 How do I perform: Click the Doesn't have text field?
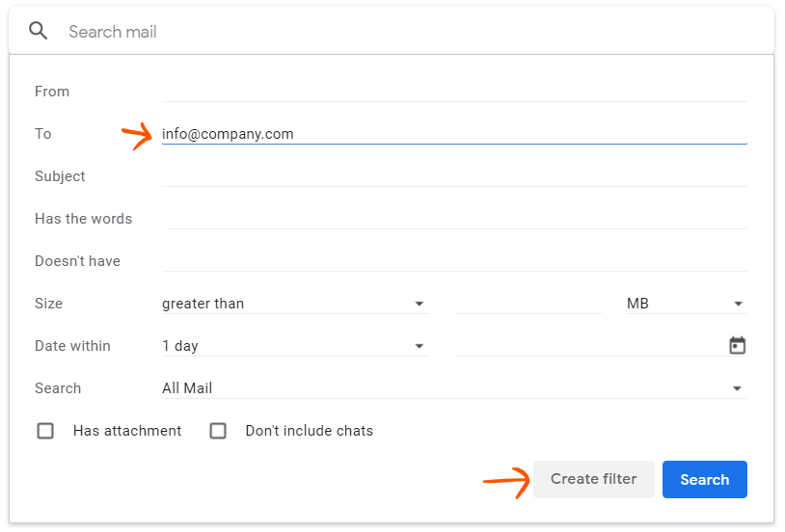click(x=453, y=260)
